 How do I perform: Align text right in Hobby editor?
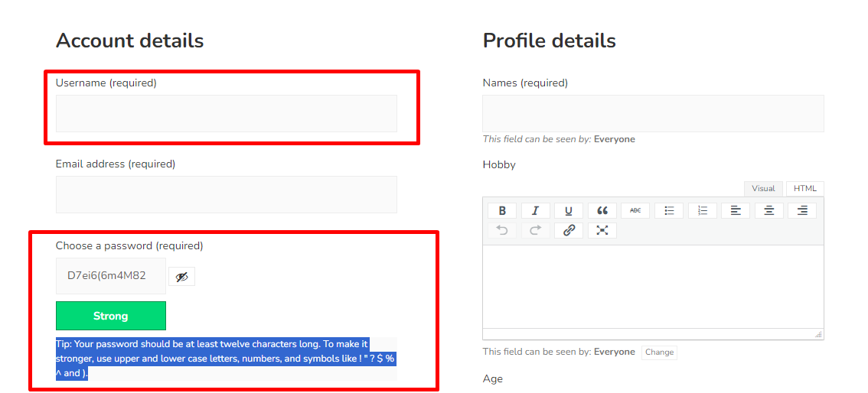point(802,210)
